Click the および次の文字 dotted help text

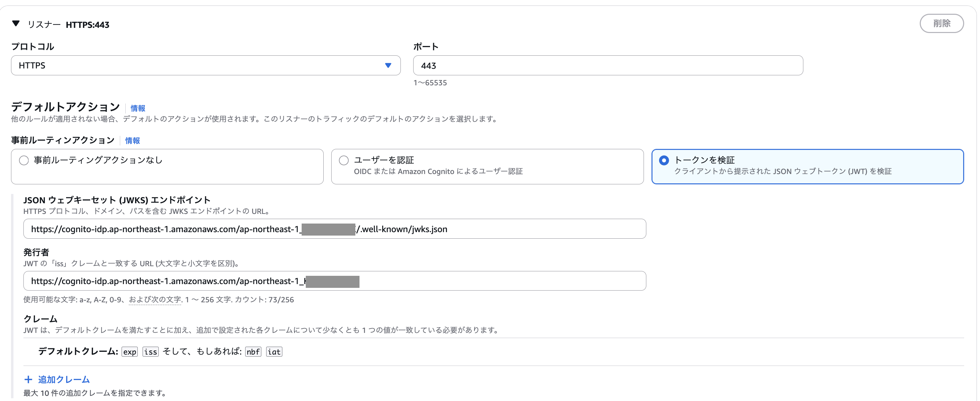(155, 300)
